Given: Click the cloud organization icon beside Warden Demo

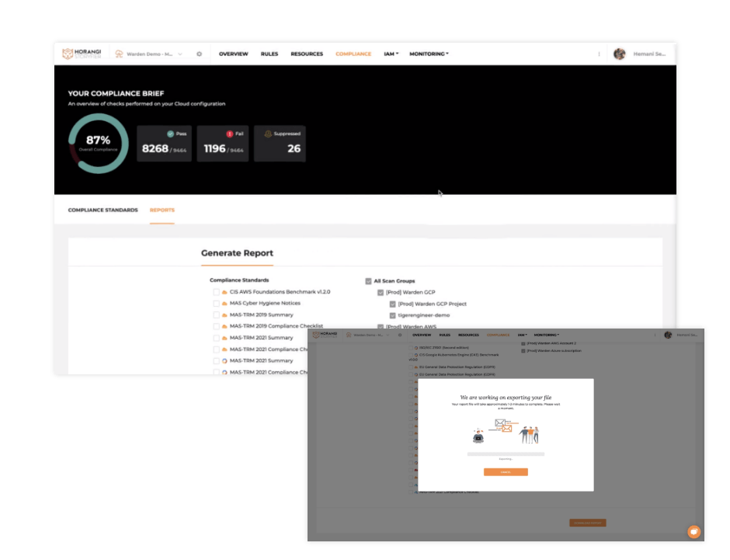Looking at the screenshot, I should coord(119,54).
